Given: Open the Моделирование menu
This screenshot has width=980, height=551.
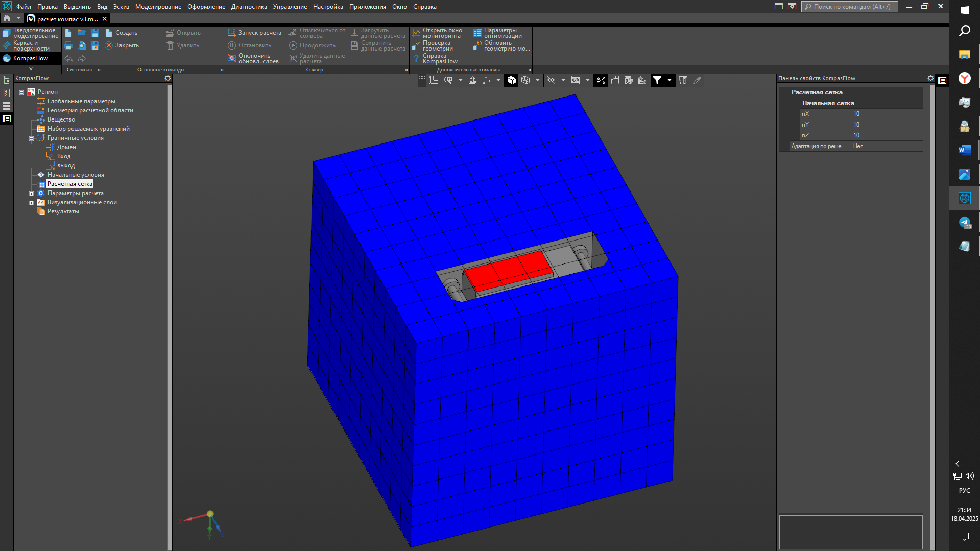Looking at the screenshot, I should [x=158, y=7].
